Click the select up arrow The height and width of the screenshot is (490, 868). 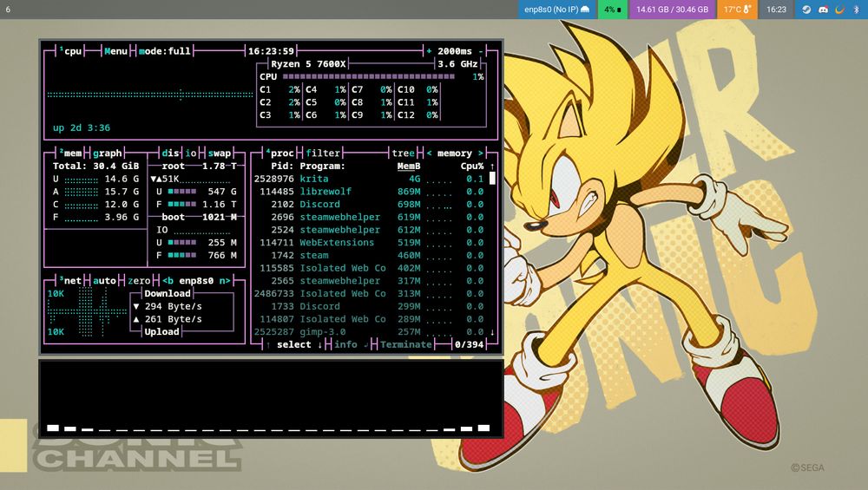pyautogui.click(x=268, y=344)
